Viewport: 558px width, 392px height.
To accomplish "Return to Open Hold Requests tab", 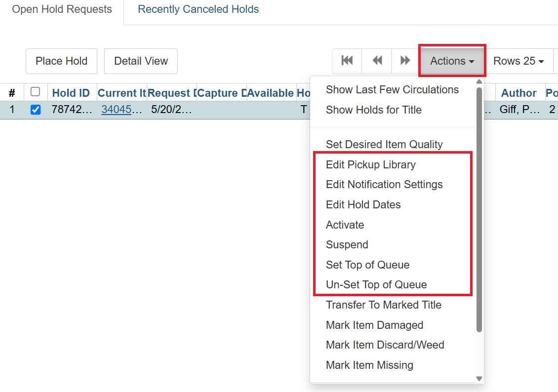I will tap(61, 9).
